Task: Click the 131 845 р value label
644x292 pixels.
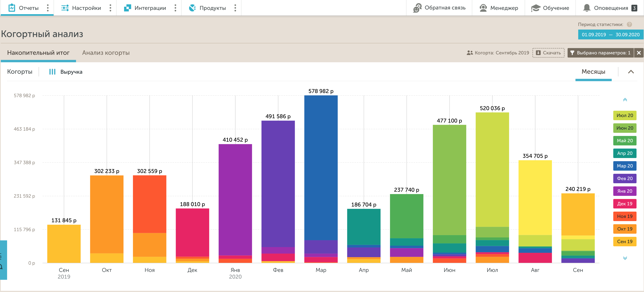Action: point(64,220)
